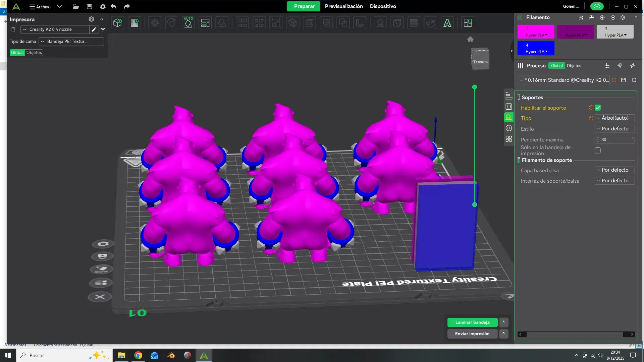This screenshot has height=362, width=644.
Task: Open the Text emboss tool (letter A)
Action: (447, 23)
